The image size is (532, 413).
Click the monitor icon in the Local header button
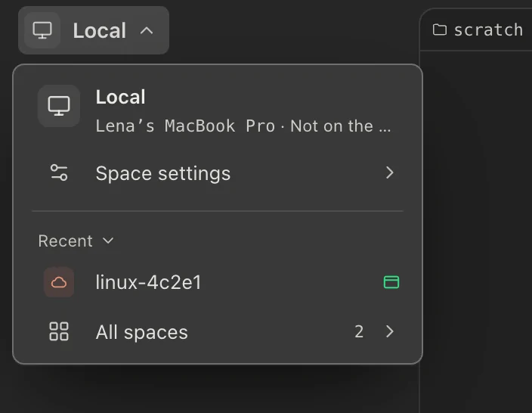coord(42,30)
